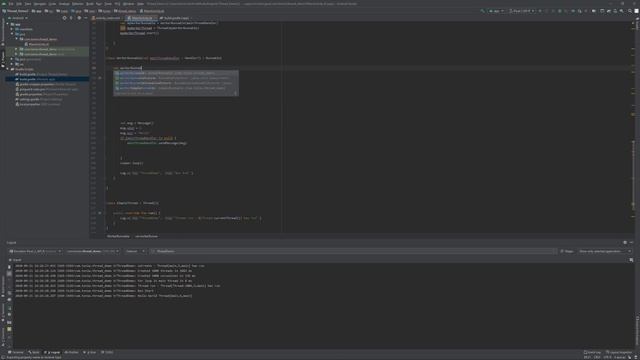The width and height of the screenshot is (640, 360).
Task: Click run gutter icon near the completion popup
Action: coord(100,78)
